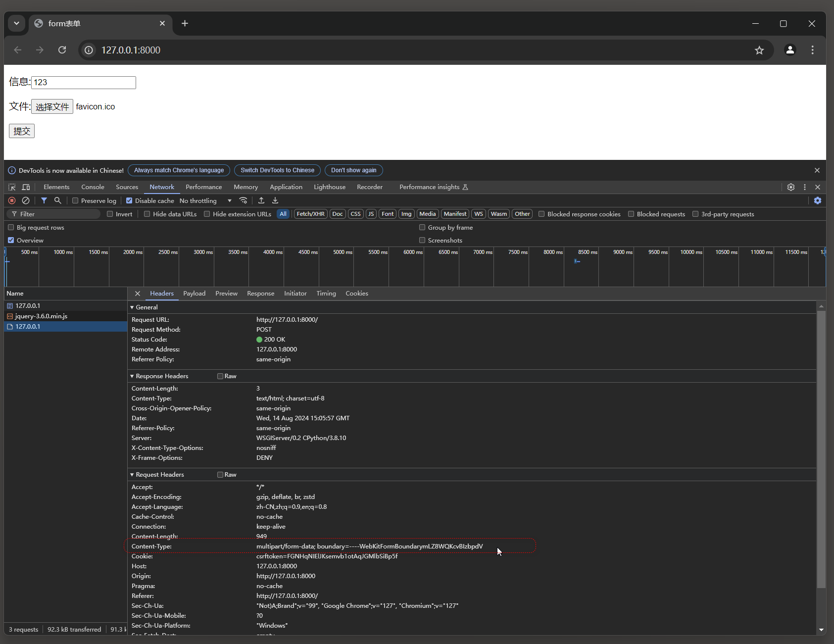Screen dimensions: 834x644
Task: Enable 3rd-party requests checkbox
Action: point(695,214)
